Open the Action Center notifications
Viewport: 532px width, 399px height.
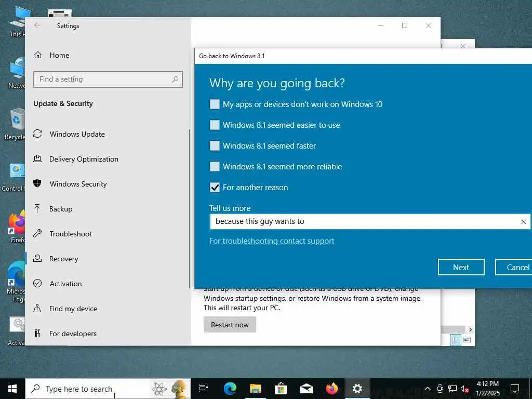[x=515, y=389]
